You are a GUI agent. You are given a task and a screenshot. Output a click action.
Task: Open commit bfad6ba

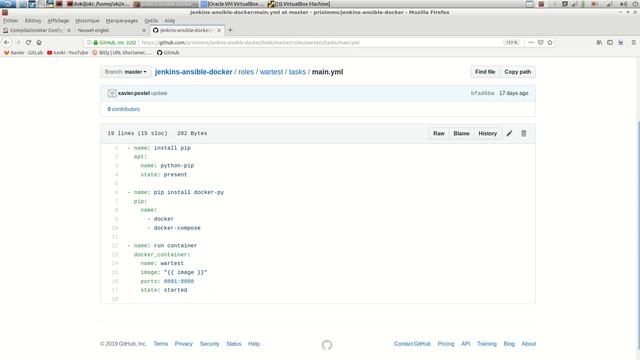coord(482,93)
